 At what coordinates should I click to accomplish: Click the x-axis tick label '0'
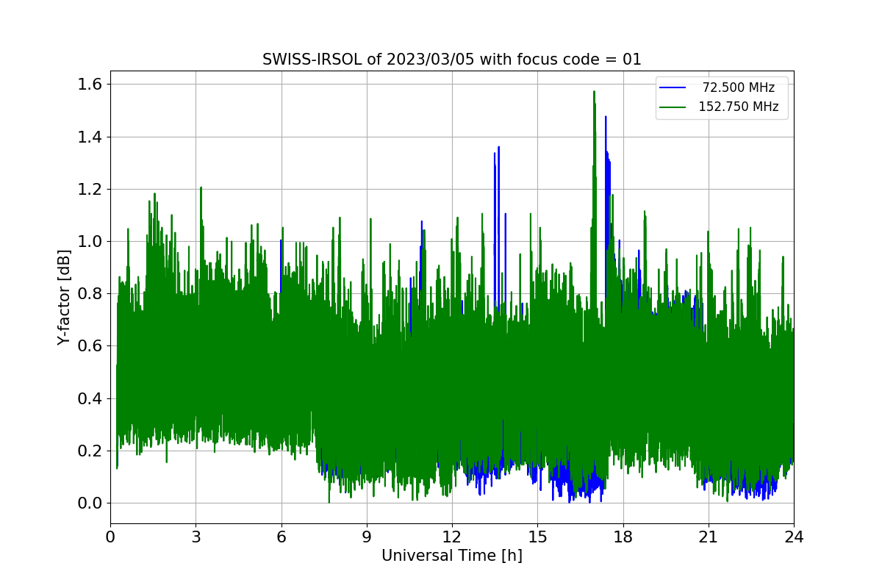pyautogui.click(x=110, y=537)
